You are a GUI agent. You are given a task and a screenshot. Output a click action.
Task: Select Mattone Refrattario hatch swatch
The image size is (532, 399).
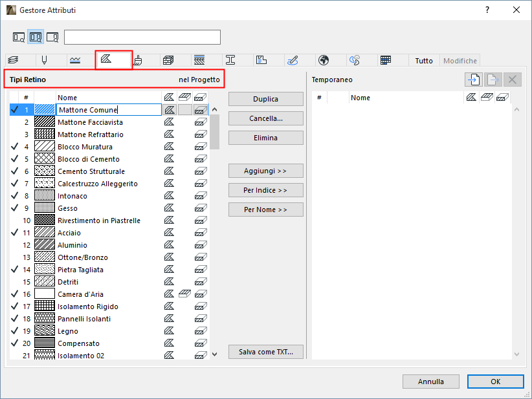45,135
